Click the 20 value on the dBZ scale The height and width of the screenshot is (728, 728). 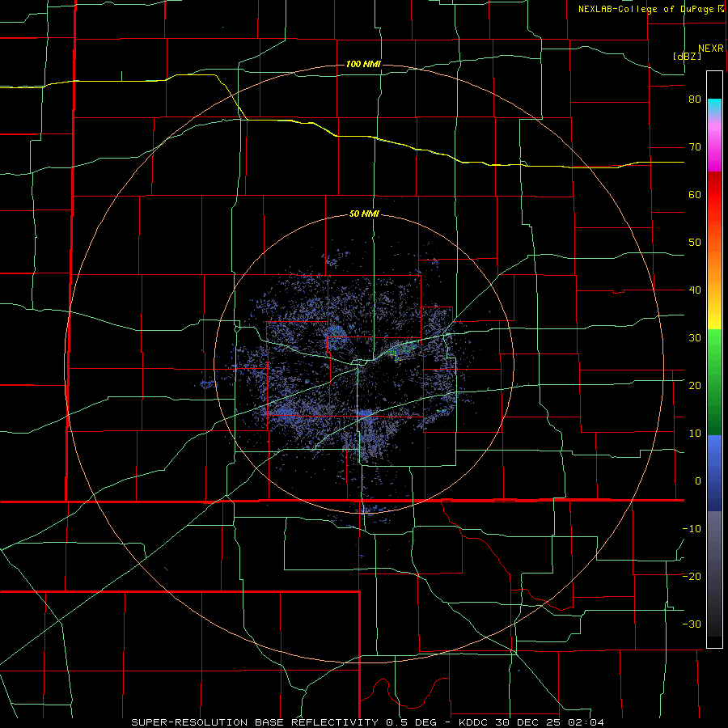pos(695,386)
